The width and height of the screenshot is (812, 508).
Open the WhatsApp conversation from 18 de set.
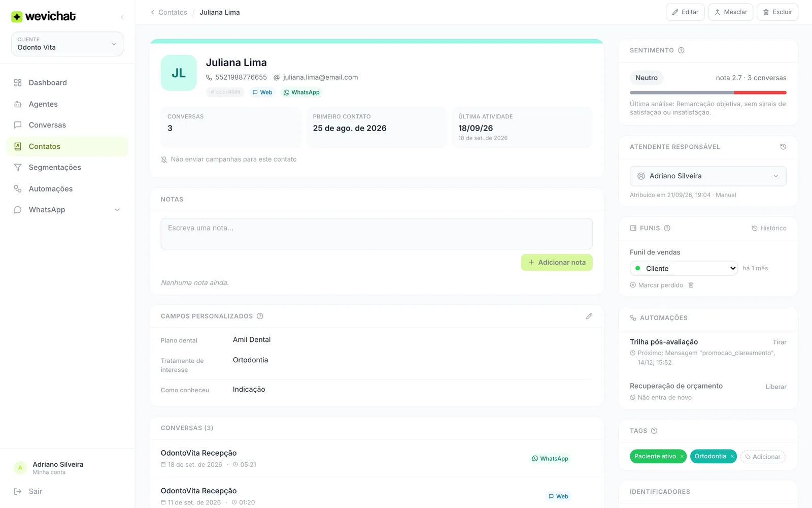[377, 458]
